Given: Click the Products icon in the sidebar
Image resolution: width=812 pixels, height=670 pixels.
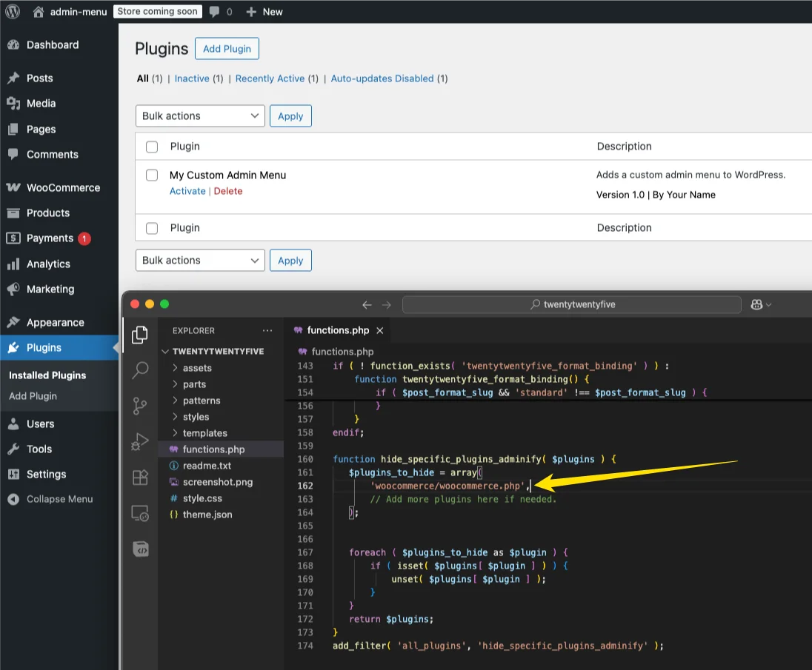Looking at the screenshot, I should pyautogui.click(x=13, y=212).
